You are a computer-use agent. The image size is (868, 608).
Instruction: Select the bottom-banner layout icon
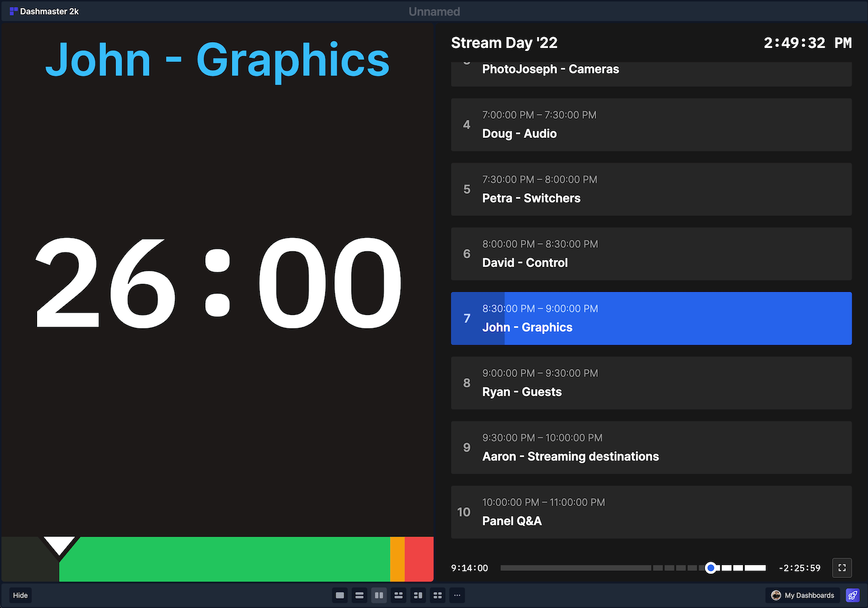point(399,595)
